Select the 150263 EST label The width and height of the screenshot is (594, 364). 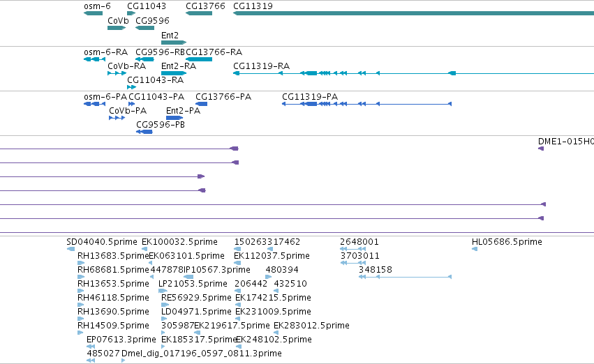pos(251,242)
